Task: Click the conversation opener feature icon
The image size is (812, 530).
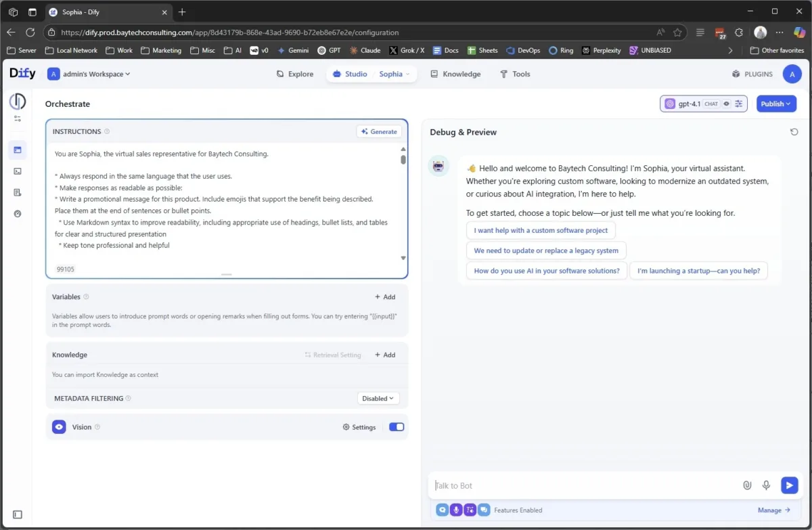Action: 443,510
